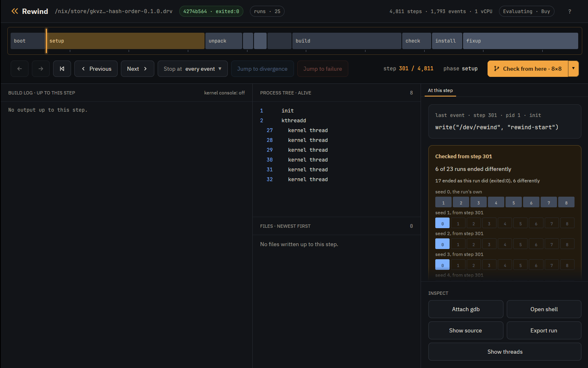Screen dimensions: 588x368
Task: Select the init process, pid 1
Action: 336,111
